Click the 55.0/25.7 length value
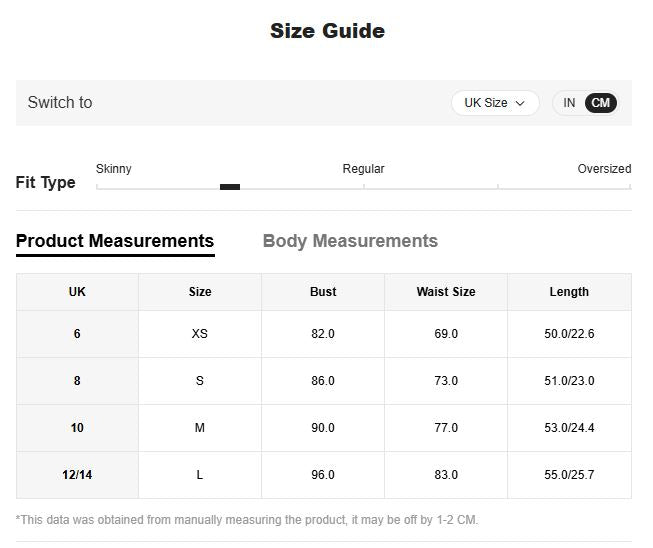The image size is (653, 548). [x=569, y=475]
